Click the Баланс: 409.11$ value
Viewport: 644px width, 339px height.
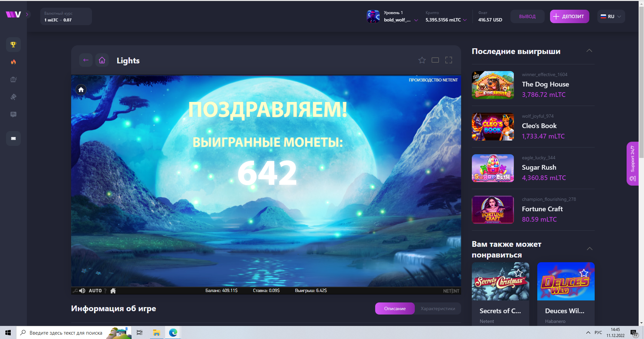221,290
